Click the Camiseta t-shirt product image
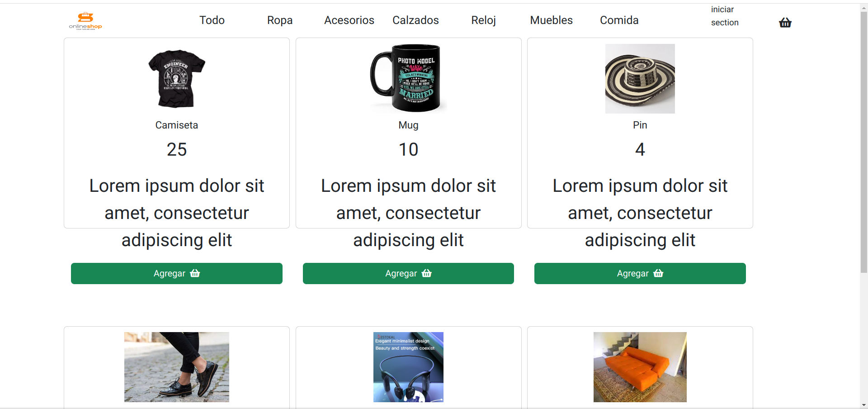The image size is (868, 409). pyautogui.click(x=177, y=79)
